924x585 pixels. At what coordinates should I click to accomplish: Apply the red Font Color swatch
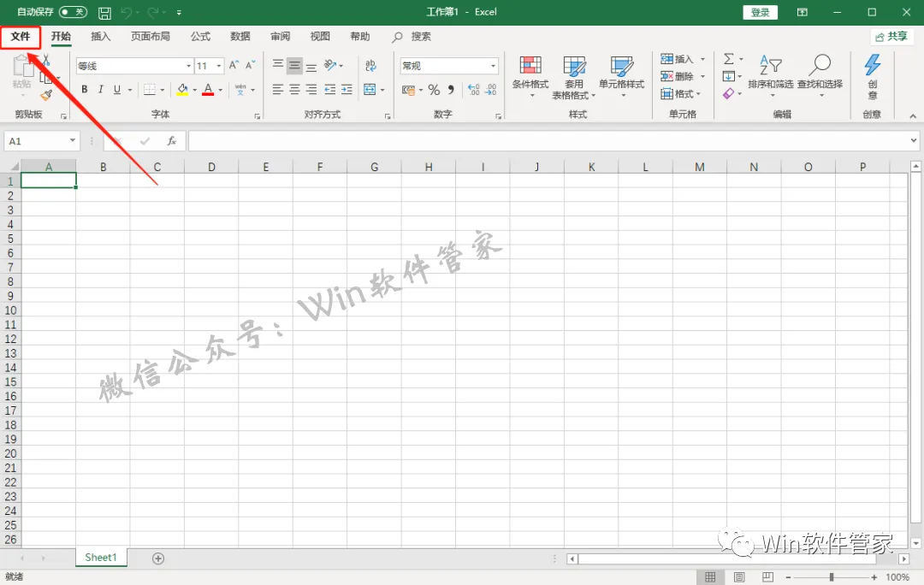click(x=208, y=90)
